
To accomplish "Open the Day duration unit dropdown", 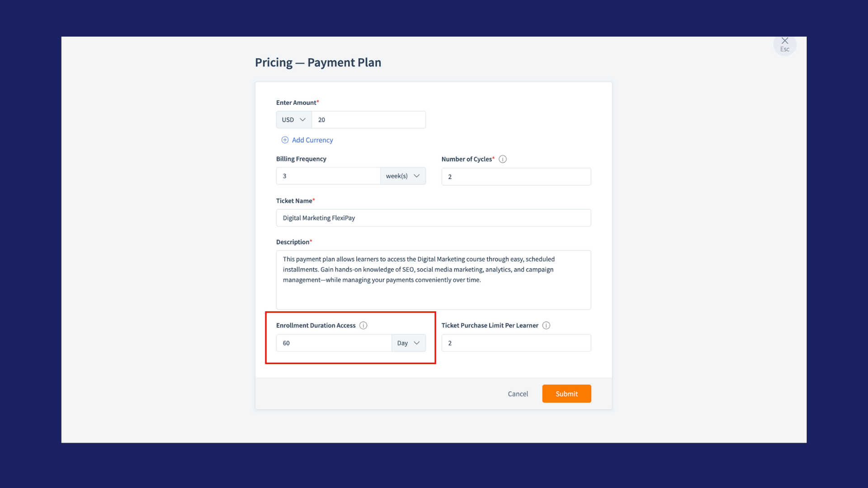I will 408,343.
